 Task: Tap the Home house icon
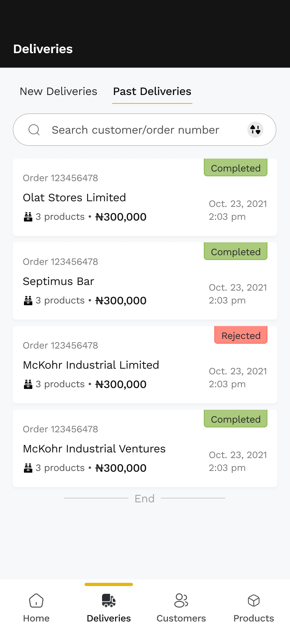(x=36, y=601)
